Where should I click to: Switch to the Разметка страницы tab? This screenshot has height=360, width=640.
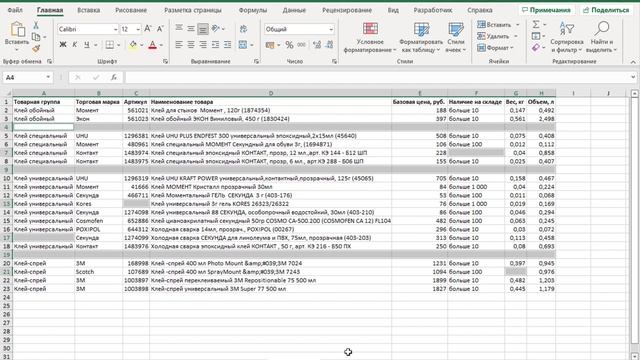click(193, 10)
